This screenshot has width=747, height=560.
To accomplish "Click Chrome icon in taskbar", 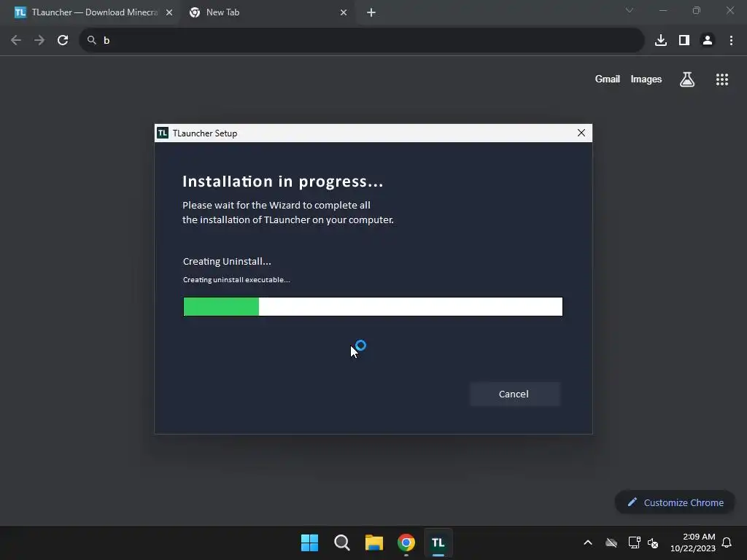I will [406, 542].
